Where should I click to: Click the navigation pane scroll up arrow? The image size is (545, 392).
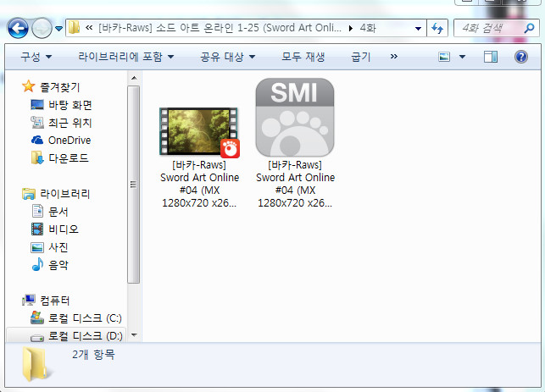134,78
